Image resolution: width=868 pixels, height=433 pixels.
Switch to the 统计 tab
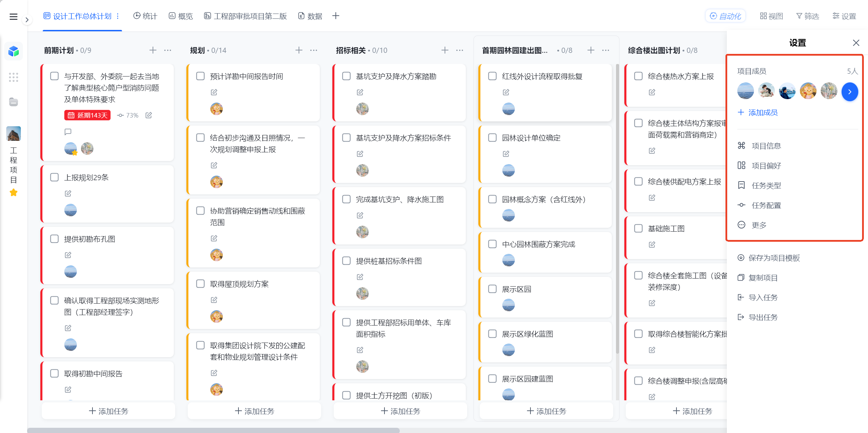pyautogui.click(x=145, y=16)
